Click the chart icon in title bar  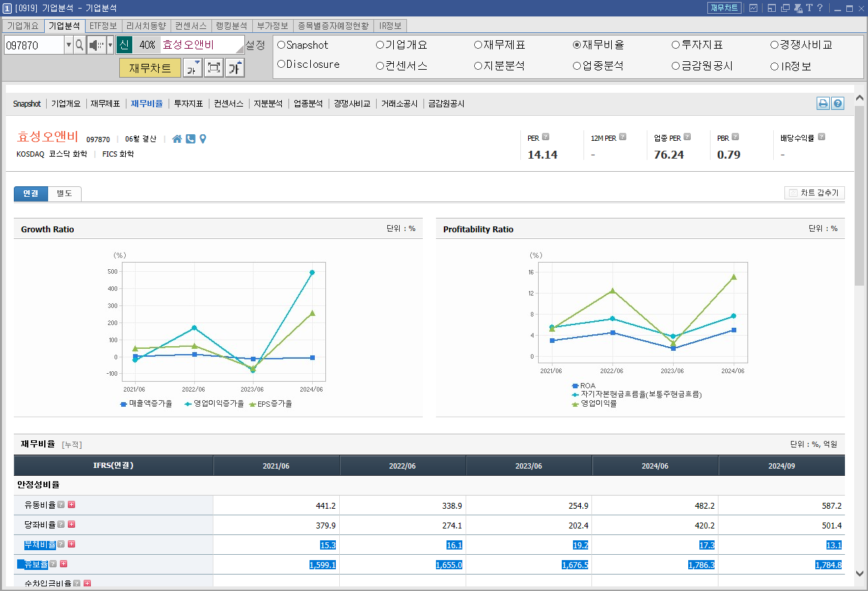point(753,8)
